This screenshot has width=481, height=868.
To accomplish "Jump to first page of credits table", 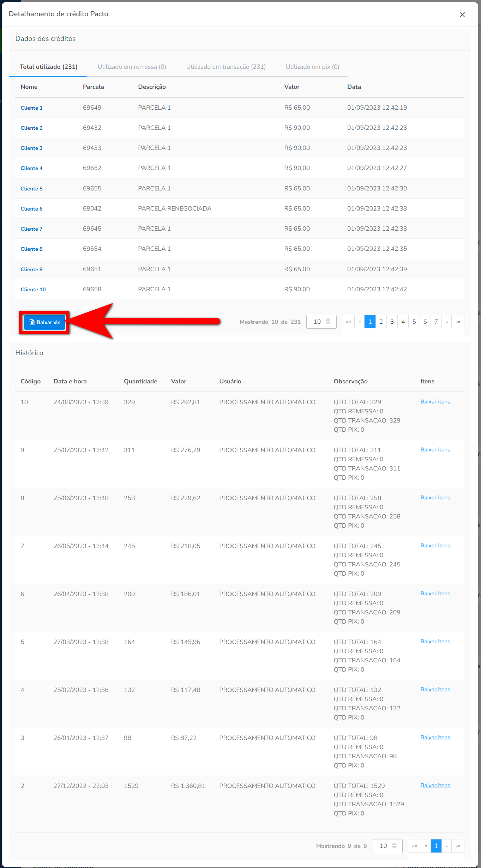I will [348, 322].
